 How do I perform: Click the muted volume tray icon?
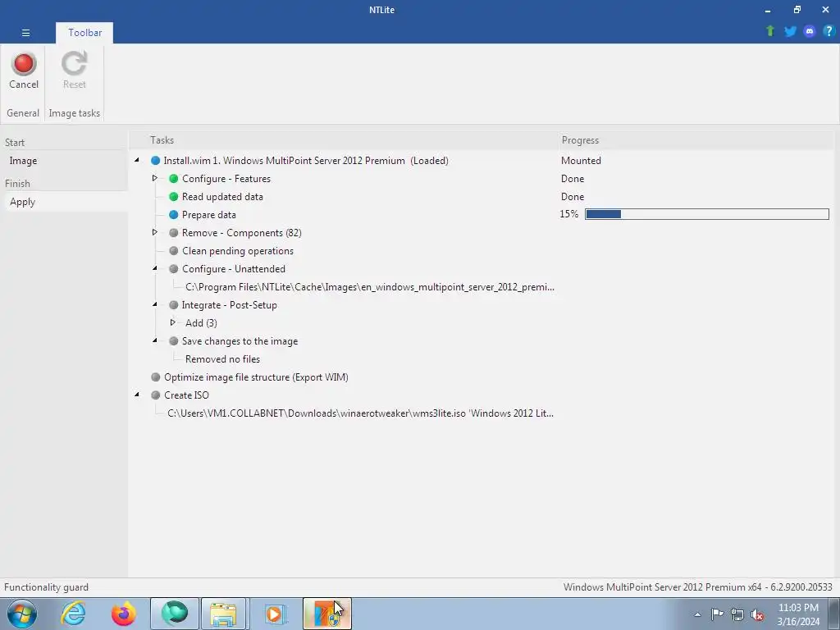coord(757,614)
